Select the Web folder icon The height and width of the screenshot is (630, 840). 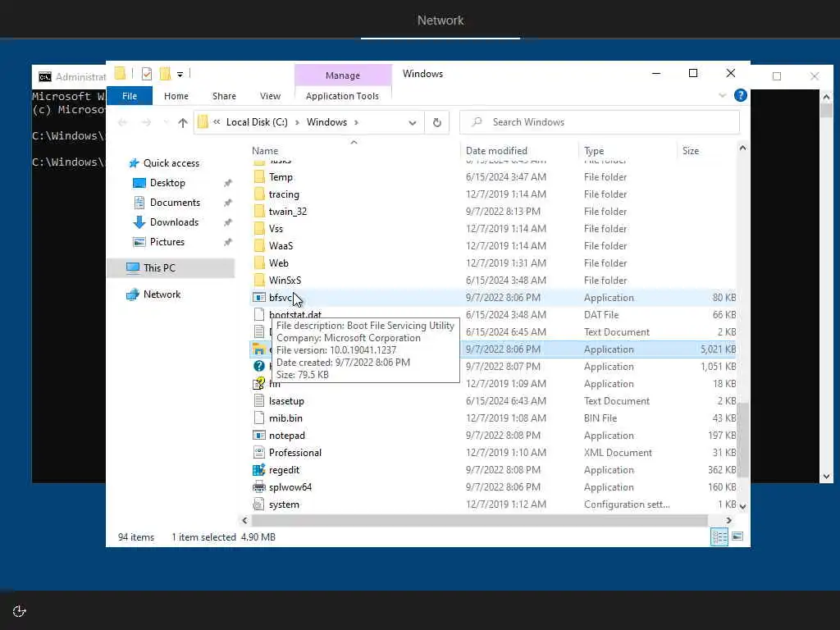pyautogui.click(x=259, y=263)
